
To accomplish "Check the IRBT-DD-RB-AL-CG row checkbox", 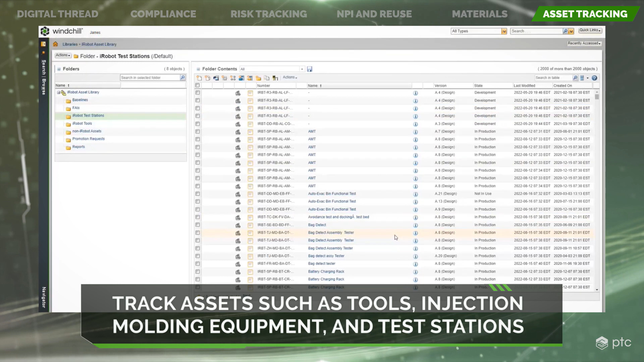I will pyautogui.click(x=198, y=124).
